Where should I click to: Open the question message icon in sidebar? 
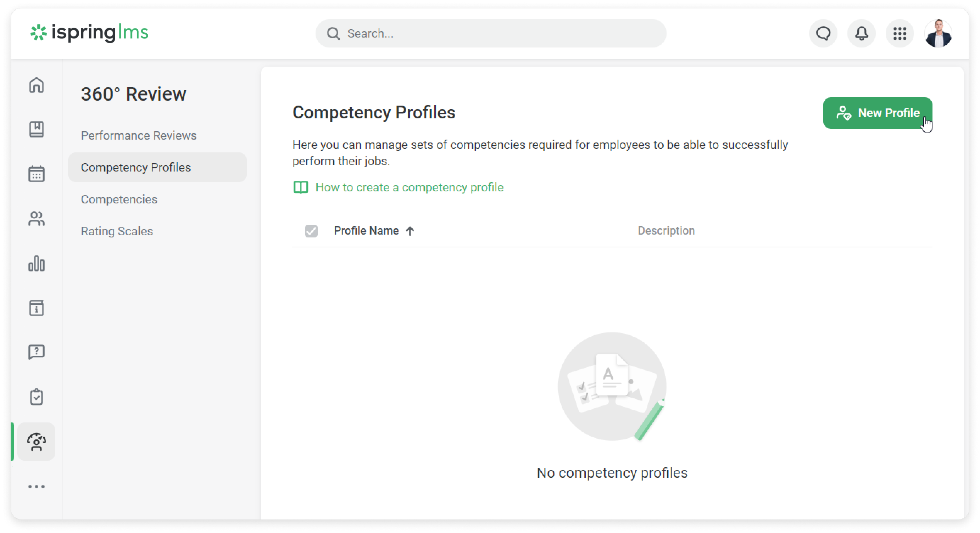click(37, 352)
